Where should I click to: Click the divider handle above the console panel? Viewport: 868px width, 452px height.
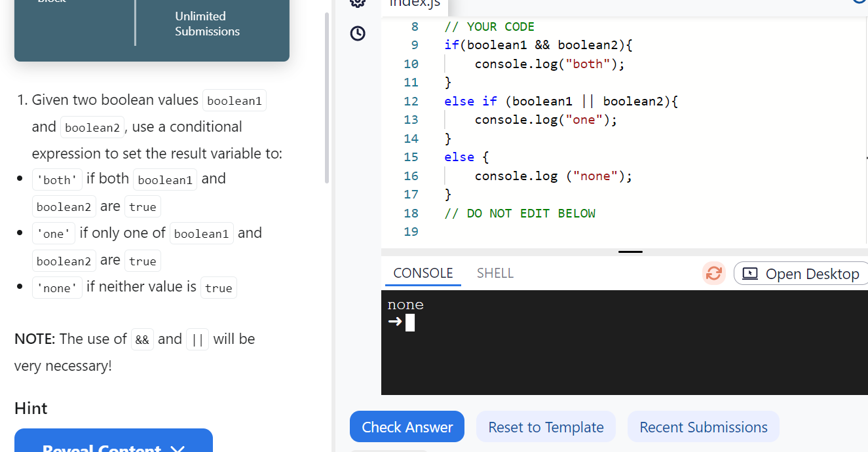(630, 251)
